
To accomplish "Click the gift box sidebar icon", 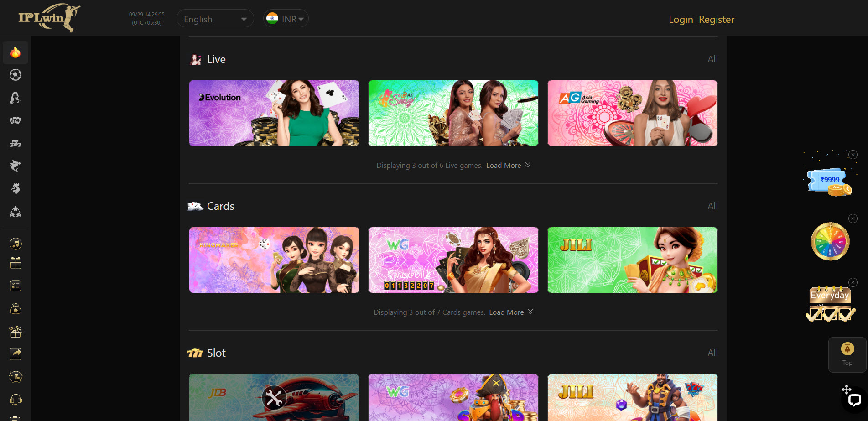I will pyautogui.click(x=16, y=263).
